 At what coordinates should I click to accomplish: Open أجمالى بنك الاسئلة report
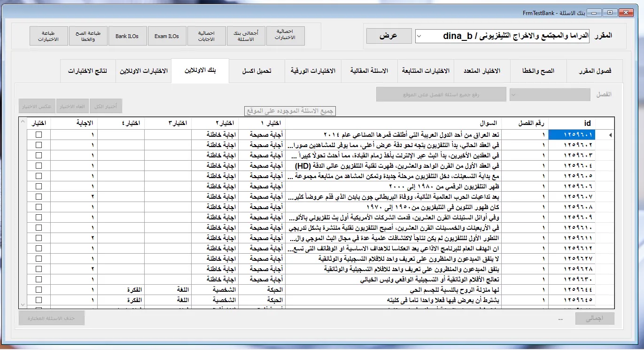coord(246,36)
